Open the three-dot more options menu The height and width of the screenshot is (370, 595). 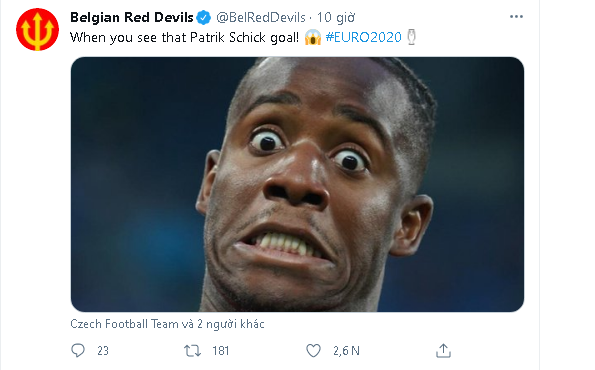(x=516, y=17)
